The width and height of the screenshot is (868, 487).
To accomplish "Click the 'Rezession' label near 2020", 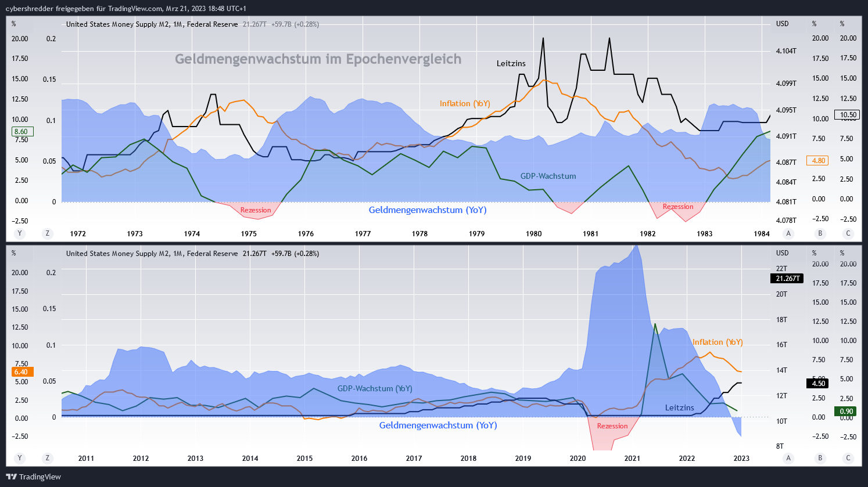I will (612, 426).
